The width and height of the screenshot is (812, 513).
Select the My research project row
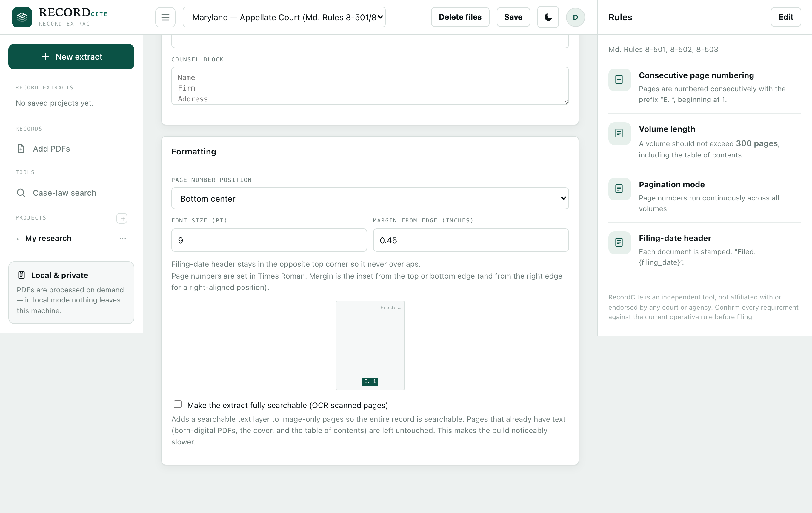click(71, 238)
